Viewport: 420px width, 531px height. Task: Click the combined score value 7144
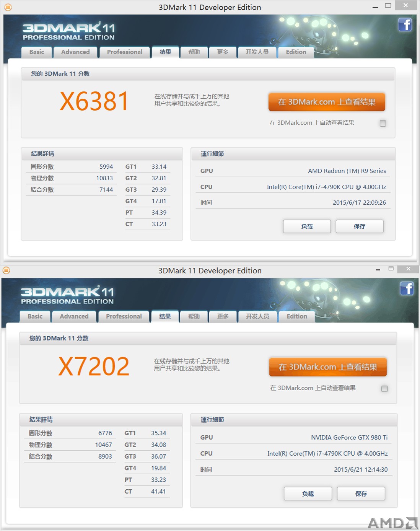pyautogui.click(x=106, y=190)
